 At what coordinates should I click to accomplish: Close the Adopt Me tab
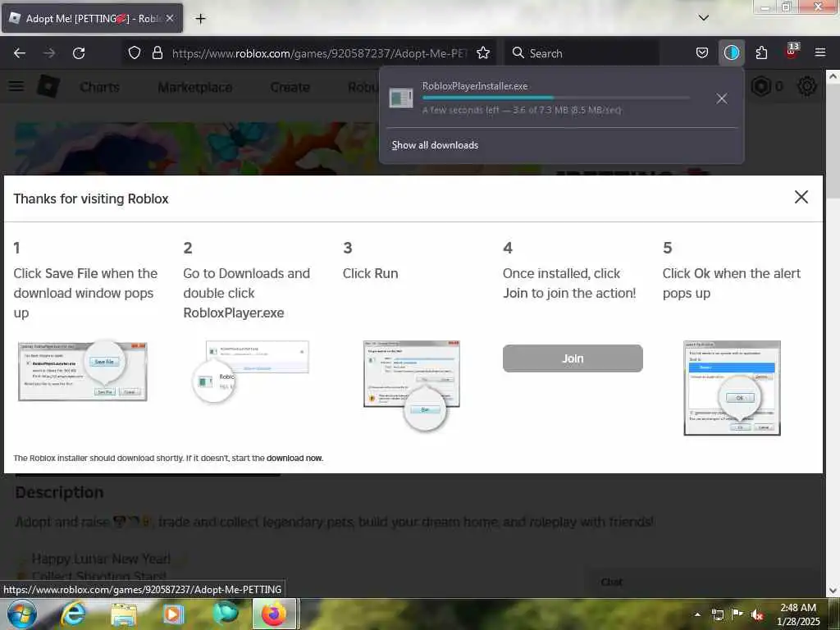click(169, 18)
